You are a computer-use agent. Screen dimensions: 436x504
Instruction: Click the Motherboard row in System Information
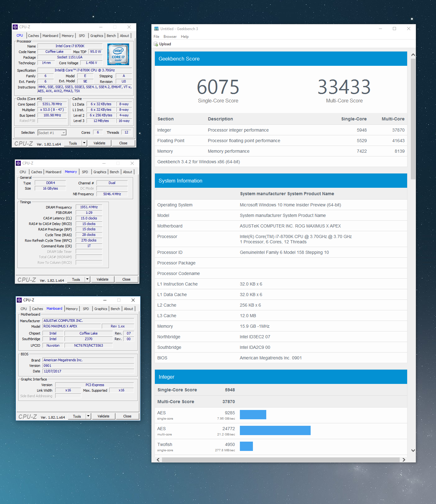point(281,226)
